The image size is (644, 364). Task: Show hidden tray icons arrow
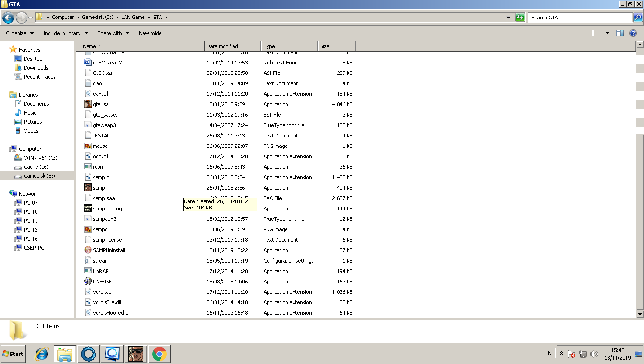click(x=561, y=354)
